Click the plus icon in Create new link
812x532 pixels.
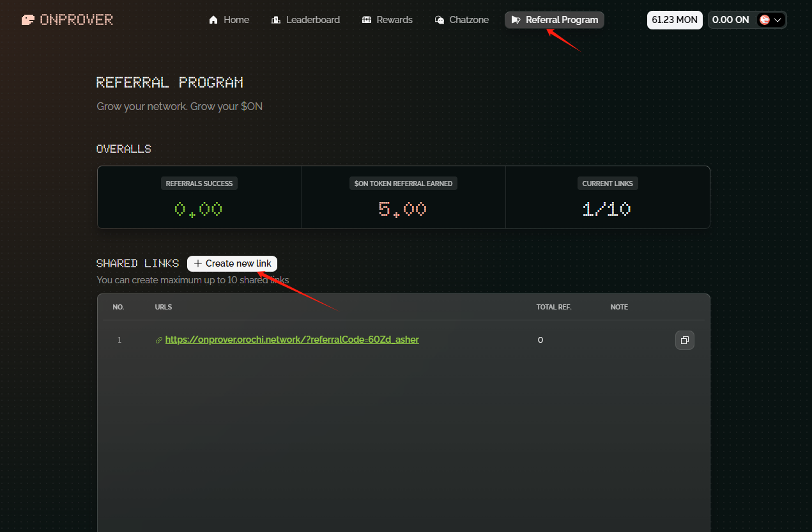tap(198, 263)
